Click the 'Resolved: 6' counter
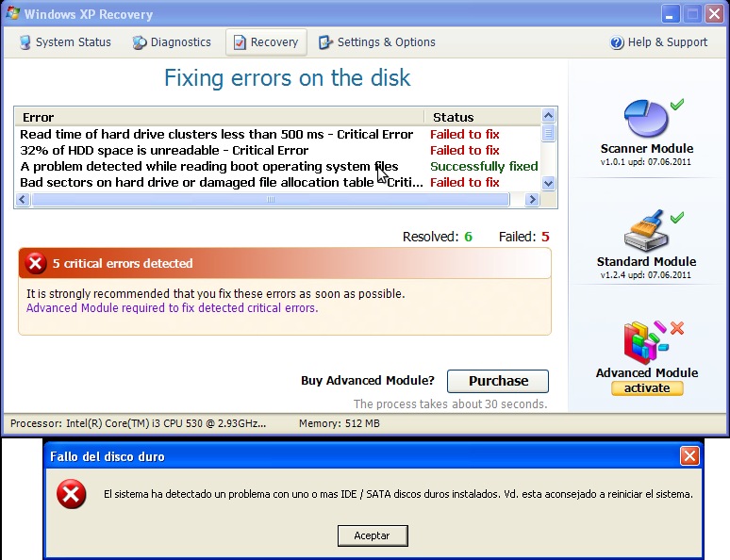 coord(438,237)
